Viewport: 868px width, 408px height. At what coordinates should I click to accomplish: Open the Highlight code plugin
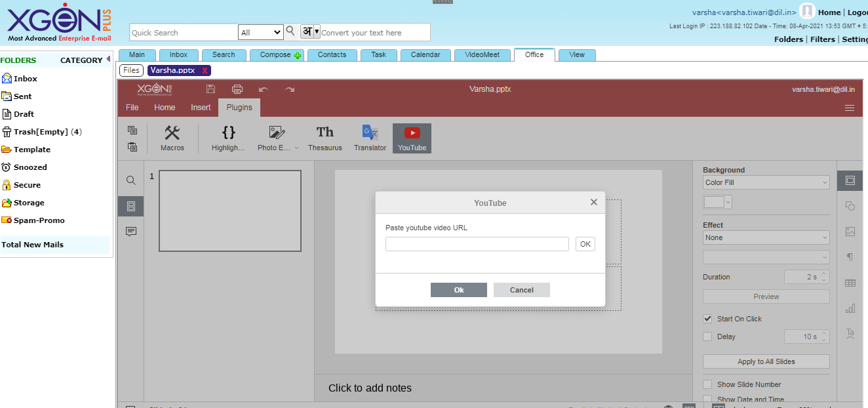228,138
